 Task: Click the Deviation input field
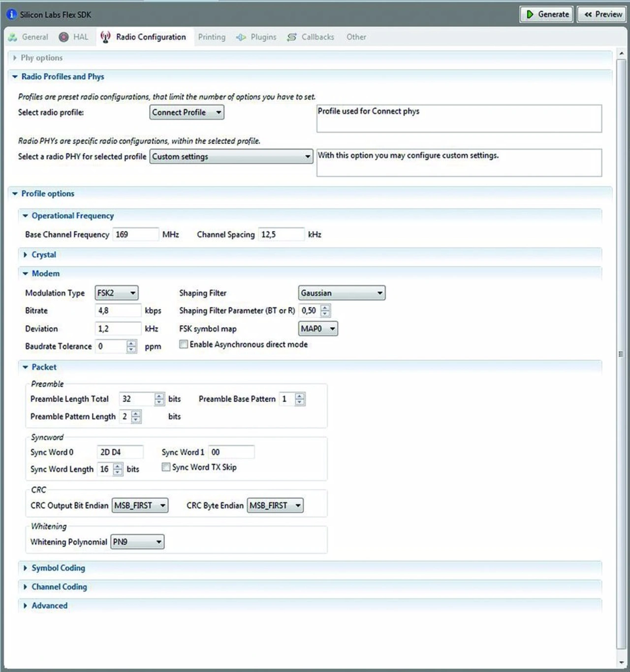pyautogui.click(x=118, y=329)
